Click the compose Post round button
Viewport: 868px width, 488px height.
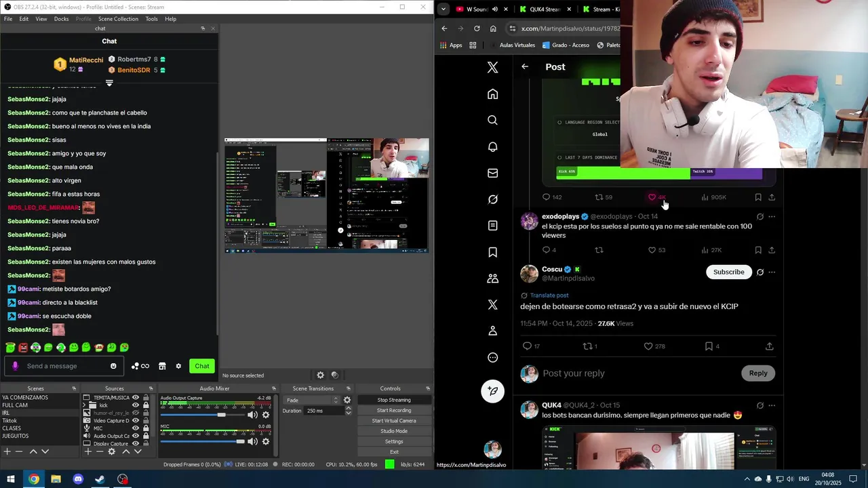[x=493, y=391]
